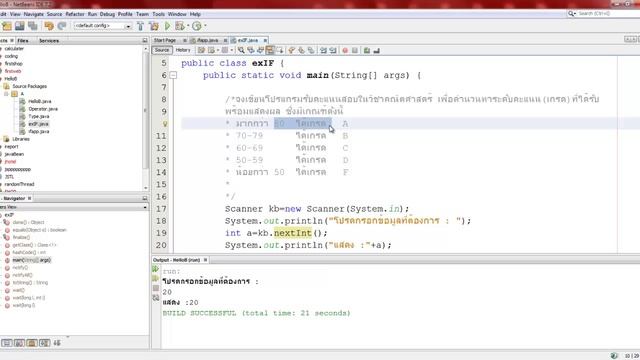Click the Redo arrow icon
Viewport: 640px width, 360px height.
click(x=62, y=26)
